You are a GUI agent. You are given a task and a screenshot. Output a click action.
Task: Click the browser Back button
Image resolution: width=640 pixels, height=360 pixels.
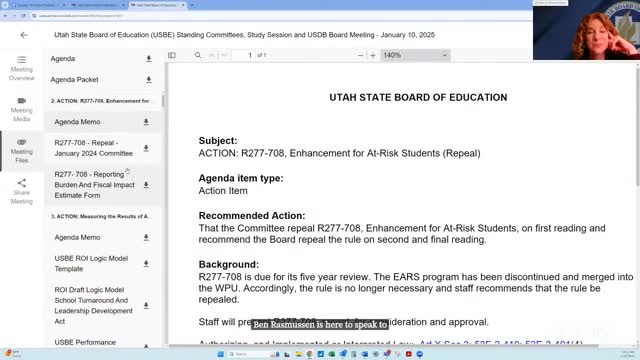[5, 16]
